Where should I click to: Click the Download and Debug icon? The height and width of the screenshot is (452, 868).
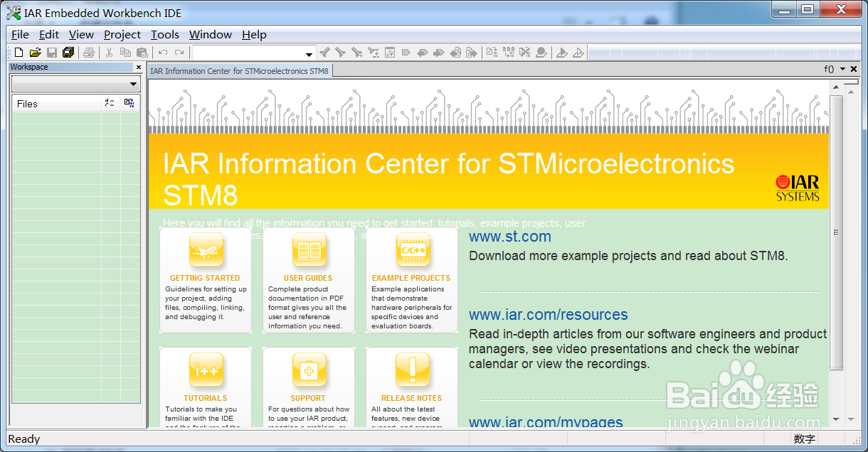pos(562,53)
